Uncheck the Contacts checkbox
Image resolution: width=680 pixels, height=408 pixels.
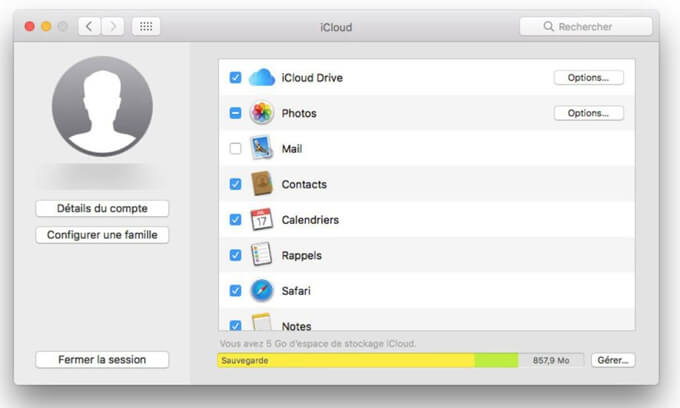pos(235,184)
